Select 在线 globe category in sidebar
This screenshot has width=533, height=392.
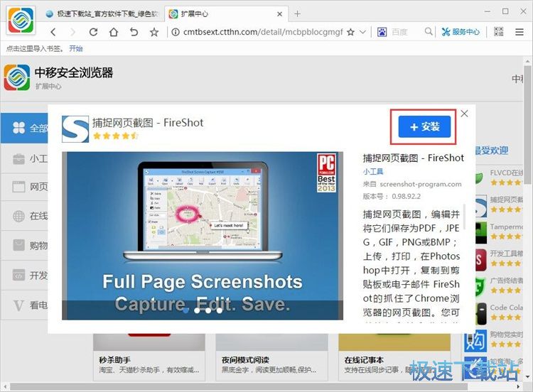coord(24,216)
